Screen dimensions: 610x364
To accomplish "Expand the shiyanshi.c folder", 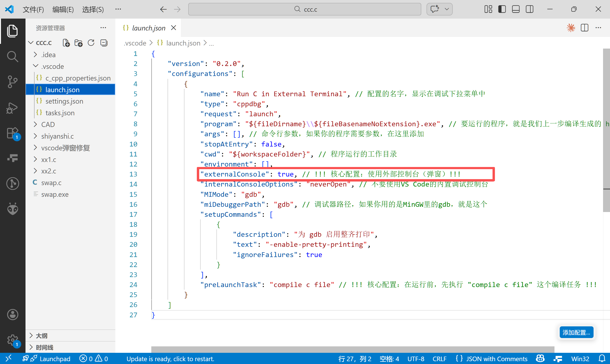I will click(35, 136).
